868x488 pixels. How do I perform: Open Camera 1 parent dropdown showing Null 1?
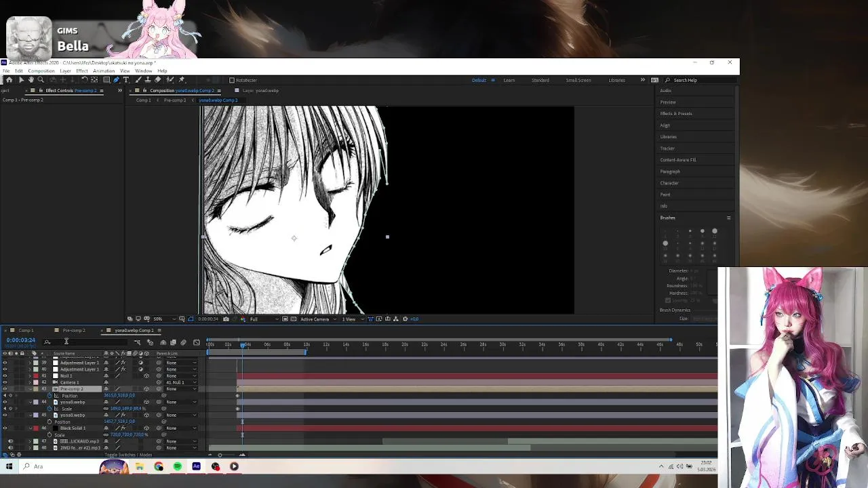[x=181, y=382]
